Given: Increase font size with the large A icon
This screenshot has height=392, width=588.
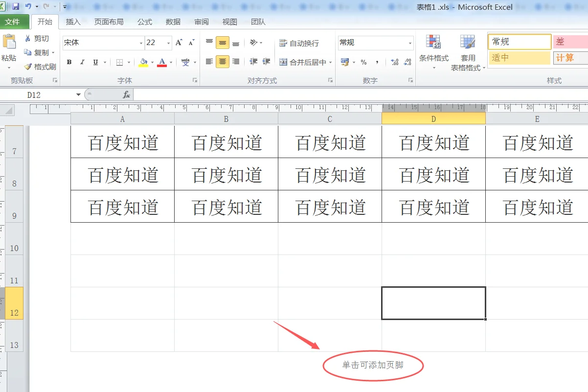Looking at the screenshot, I should pyautogui.click(x=179, y=43).
